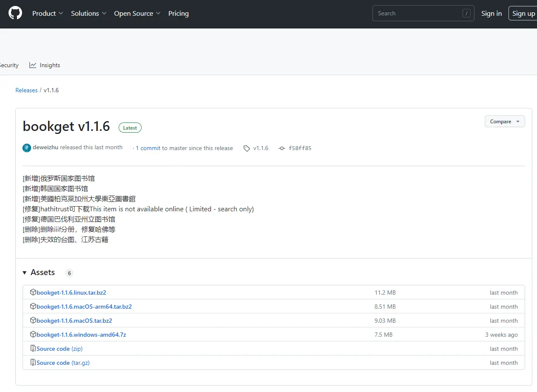Click the package icon for bookget-1.1.6.linux.tar.bz2
Screen dimensions: 537x392
(33, 292)
